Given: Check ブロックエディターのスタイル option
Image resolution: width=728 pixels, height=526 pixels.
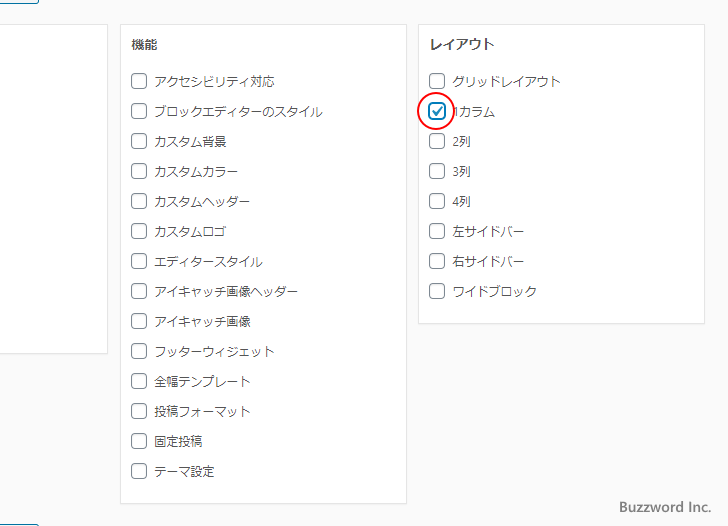Looking at the screenshot, I should (139, 111).
